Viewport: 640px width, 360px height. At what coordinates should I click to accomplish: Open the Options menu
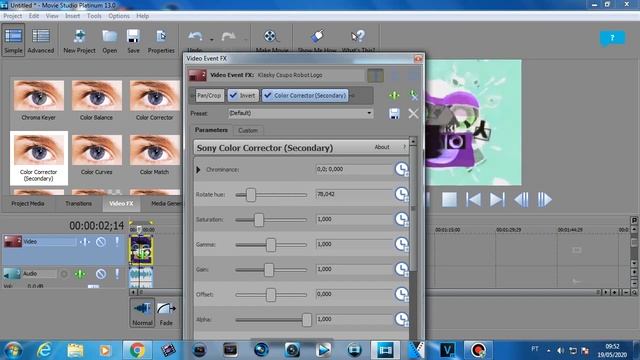tap(119, 16)
